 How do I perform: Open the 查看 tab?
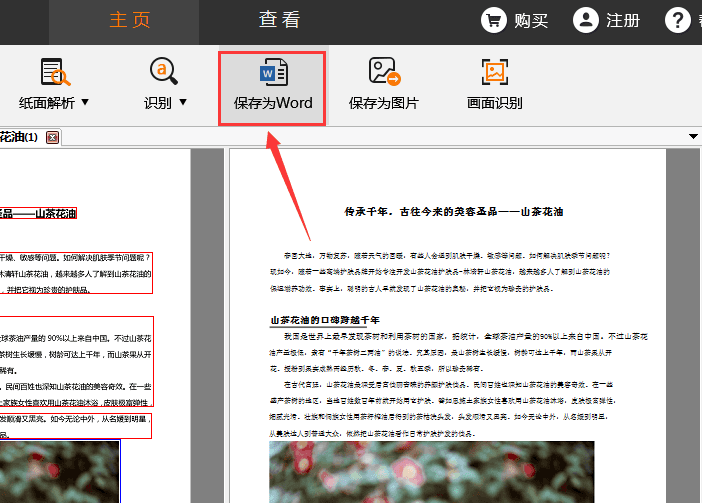click(x=279, y=19)
